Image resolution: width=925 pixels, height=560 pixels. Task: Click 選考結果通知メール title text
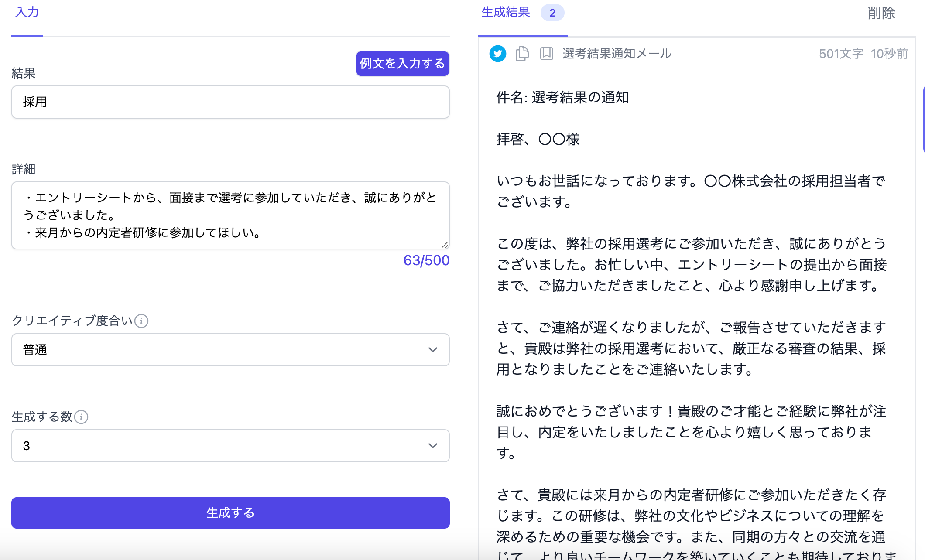(x=617, y=54)
